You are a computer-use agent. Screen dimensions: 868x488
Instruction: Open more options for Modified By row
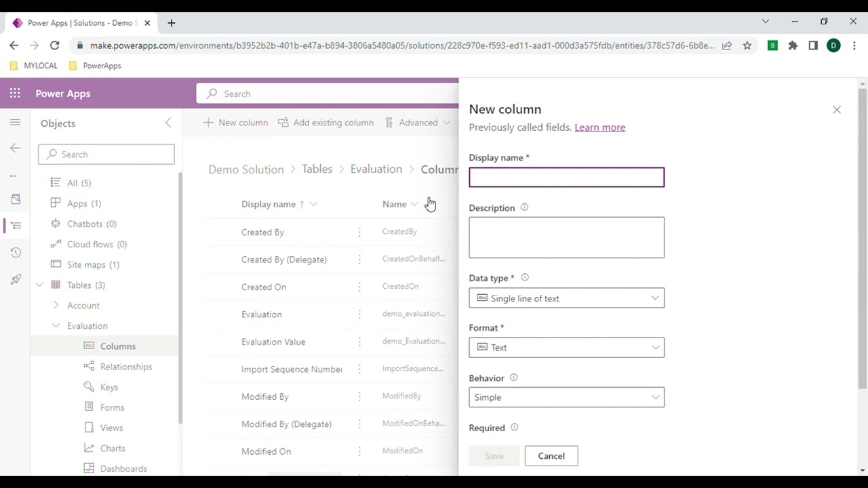click(x=359, y=396)
